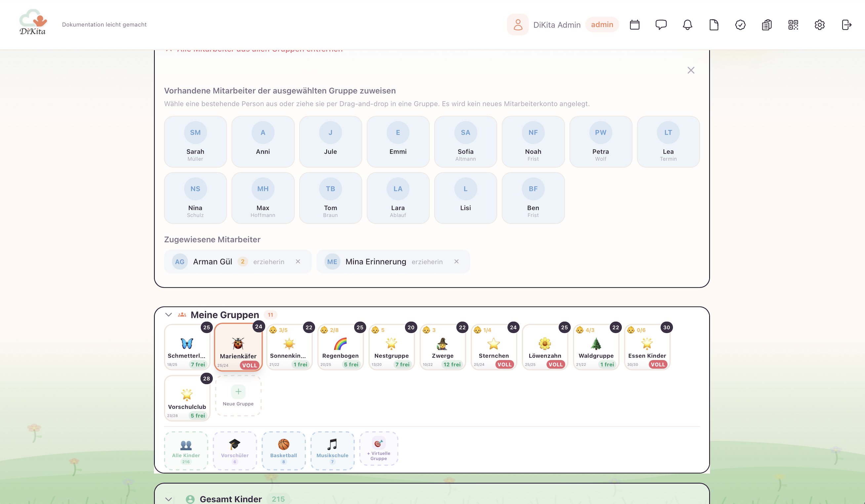The height and width of the screenshot is (504, 865).
Task: Open the Sonnenkinder sun group
Action: [289, 347]
